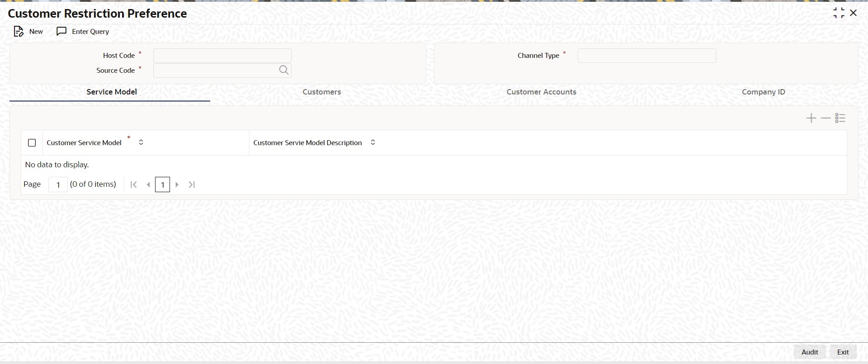
Task: Tick the select-all rows checkbox
Action: tap(32, 143)
